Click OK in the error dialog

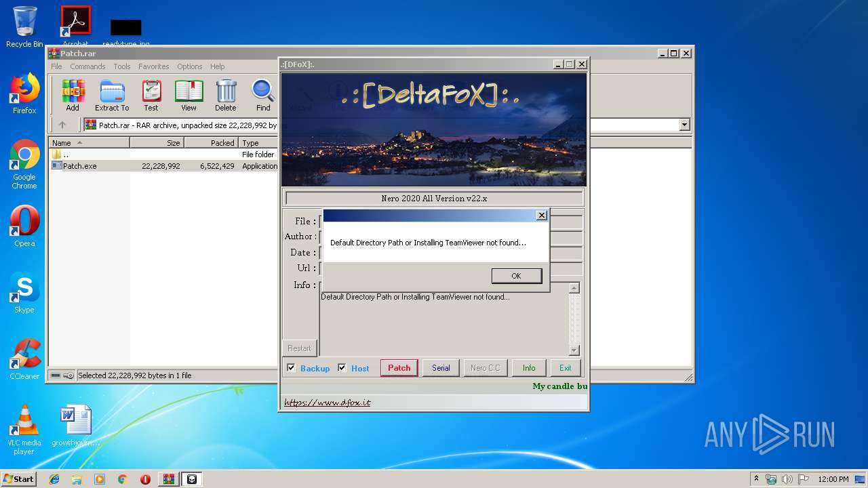click(x=516, y=276)
